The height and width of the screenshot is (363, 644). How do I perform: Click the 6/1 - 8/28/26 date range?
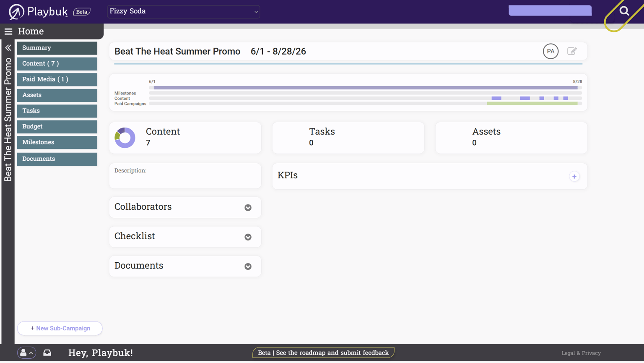278,51
